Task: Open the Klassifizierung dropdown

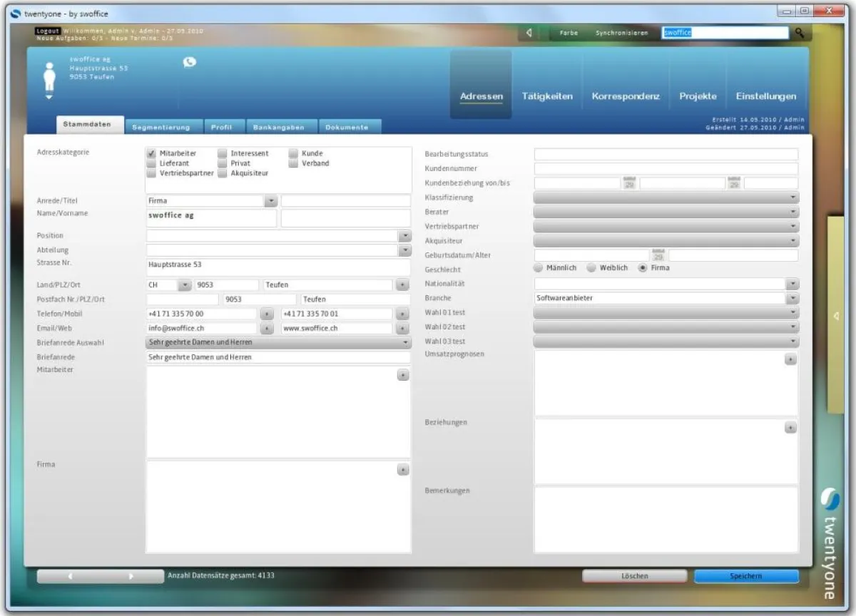Action: [792, 197]
